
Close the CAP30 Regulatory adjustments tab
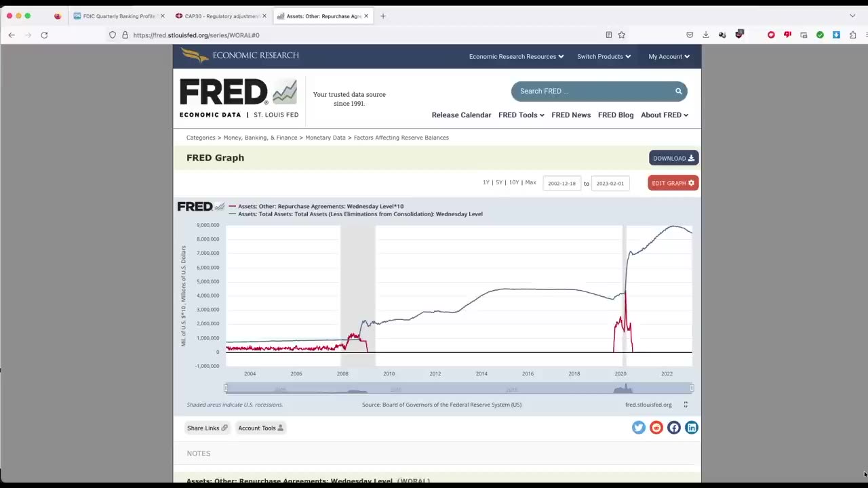(x=264, y=16)
